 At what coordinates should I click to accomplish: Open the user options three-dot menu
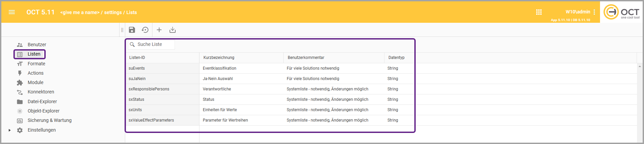tap(594, 12)
